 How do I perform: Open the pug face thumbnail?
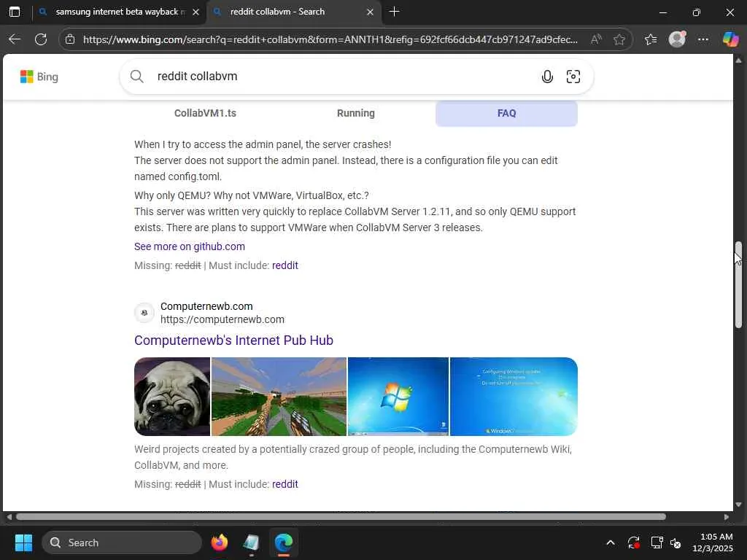click(172, 397)
